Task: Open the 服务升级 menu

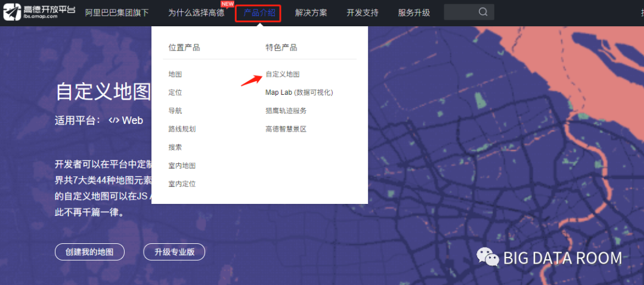Action: click(414, 13)
